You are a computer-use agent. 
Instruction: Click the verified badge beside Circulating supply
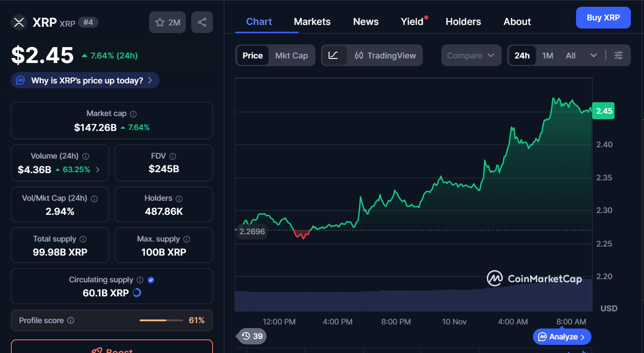(x=151, y=280)
